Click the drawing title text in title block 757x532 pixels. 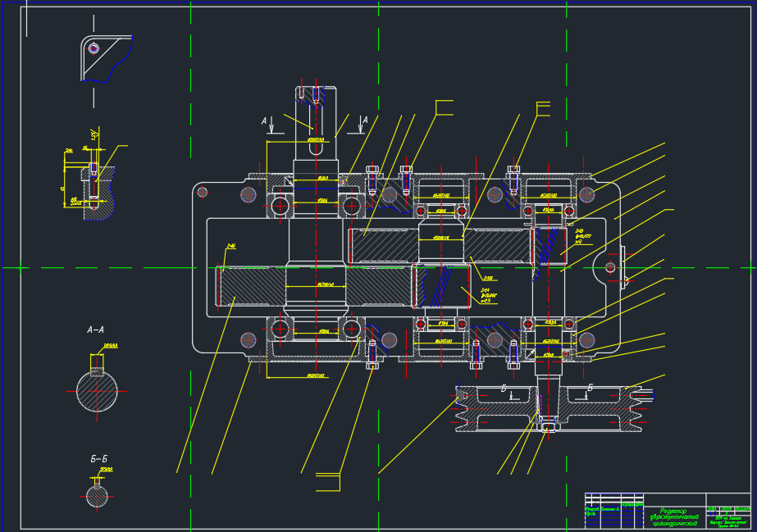point(674,516)
